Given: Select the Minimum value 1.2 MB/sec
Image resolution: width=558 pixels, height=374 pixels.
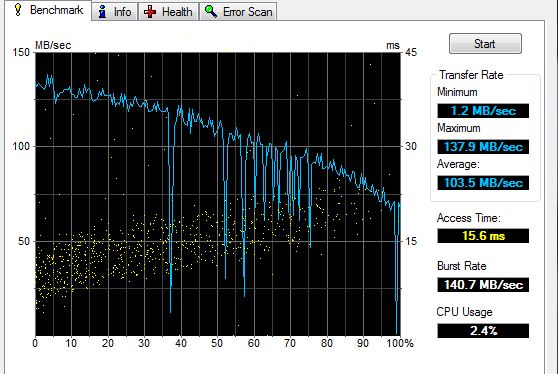Looking at the screenshot, I should point(483,111).
